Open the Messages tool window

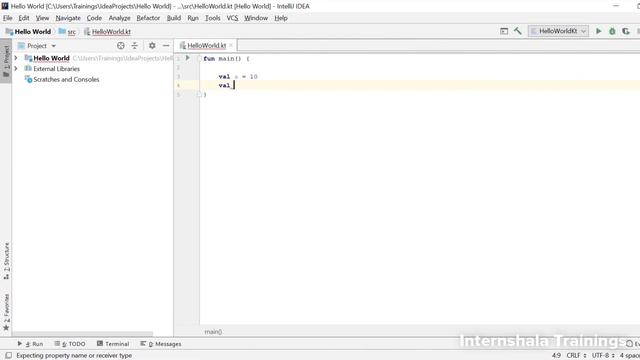click(x=161, y=344)
